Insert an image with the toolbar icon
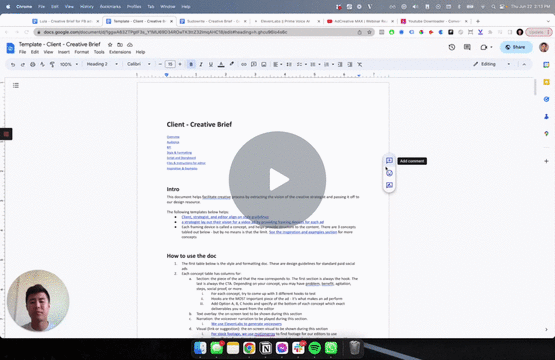 pos(264,64)
